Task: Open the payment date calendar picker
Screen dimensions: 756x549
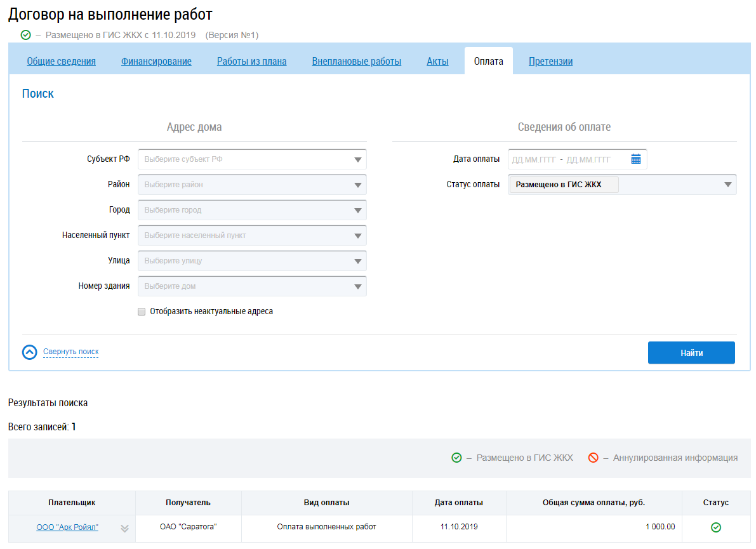Action: tap(635, 159)
